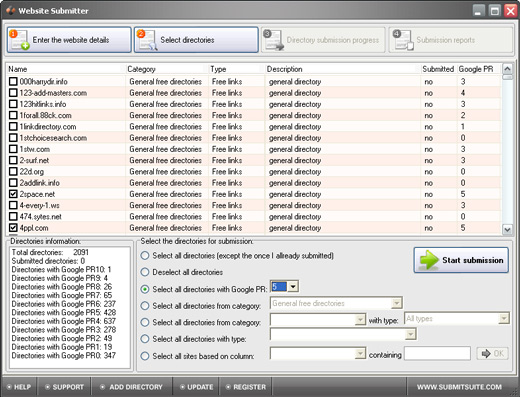Click the Website Submitter title bar icon
This screenshot has height=397, width=520.
point(10,11)
